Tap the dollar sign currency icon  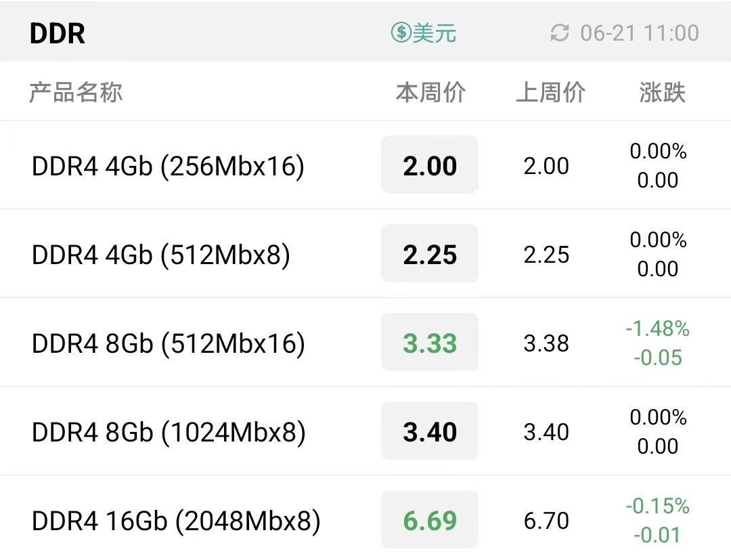click(x=401, y=33)
